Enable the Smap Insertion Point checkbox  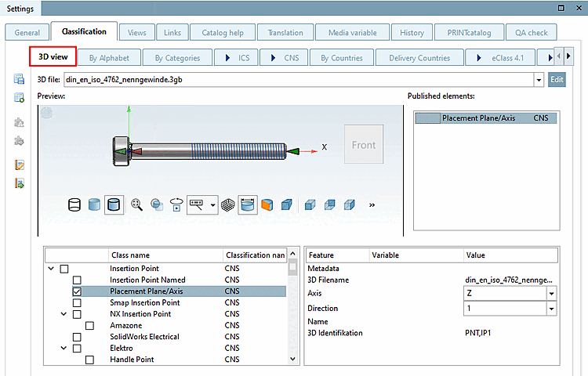77,302
